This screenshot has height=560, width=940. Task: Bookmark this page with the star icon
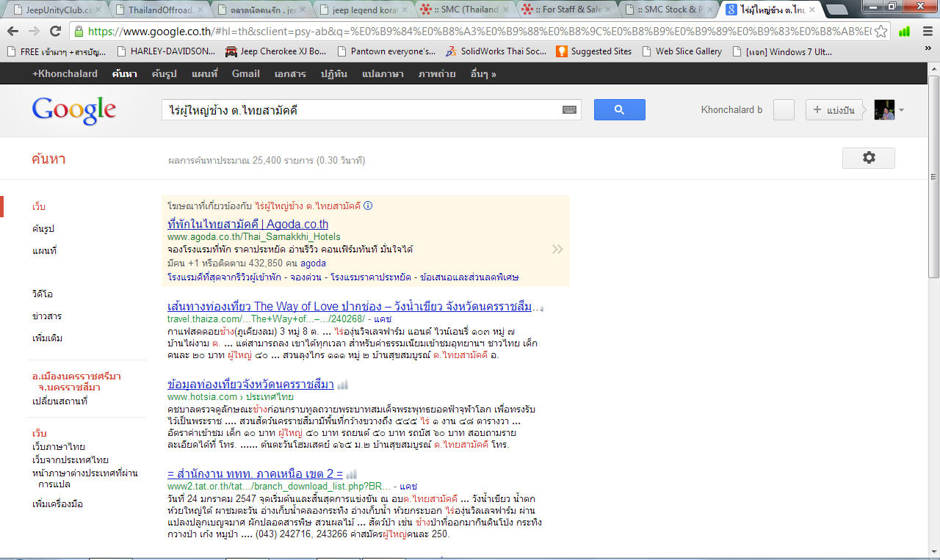click(x=881, y=32)
